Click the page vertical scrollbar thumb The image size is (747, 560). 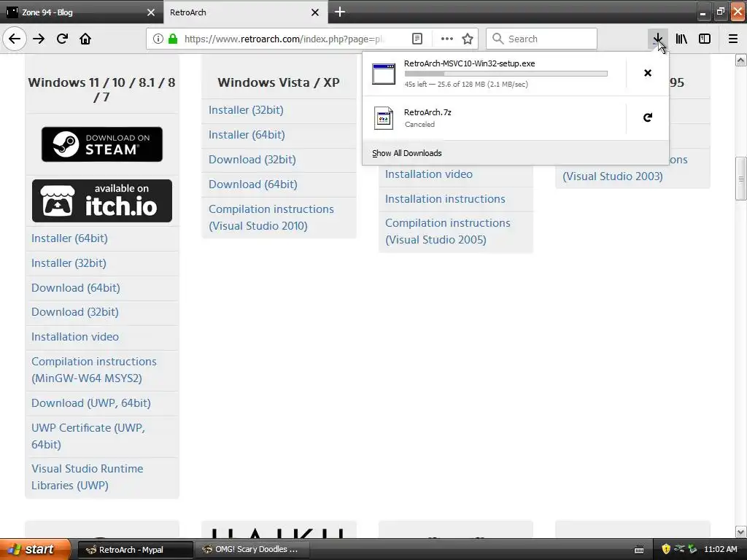(741, 179)
